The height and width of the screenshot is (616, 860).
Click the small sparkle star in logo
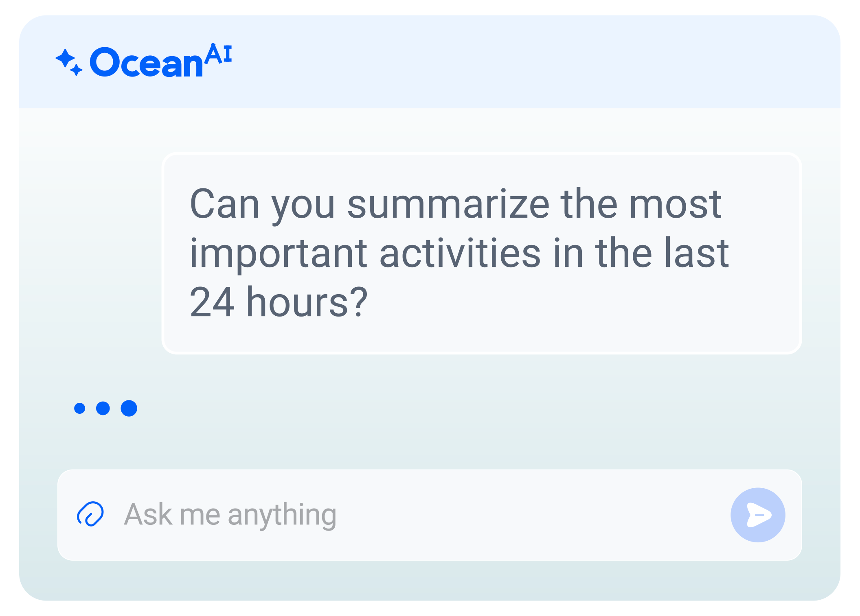coord(76,70)
